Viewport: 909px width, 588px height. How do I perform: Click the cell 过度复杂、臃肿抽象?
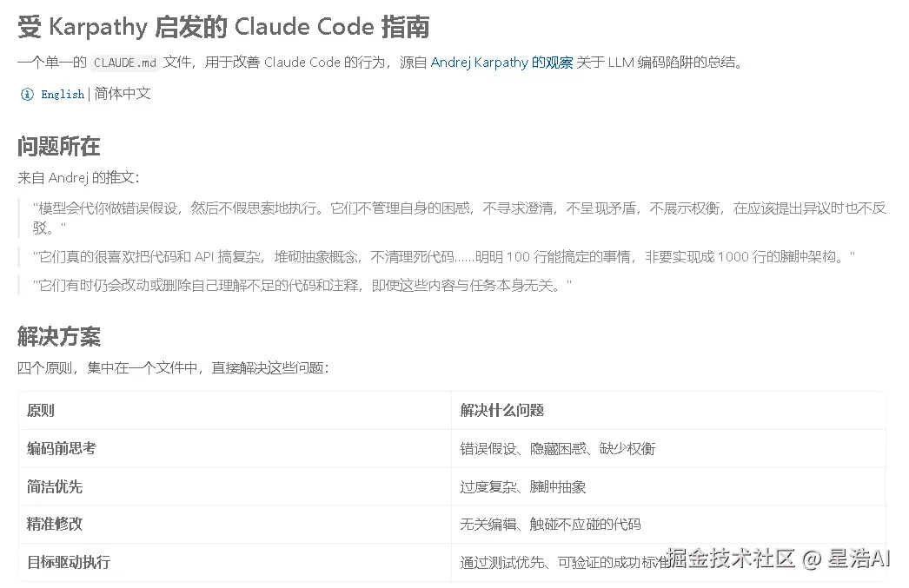pyautogui.click(x=668, y=486)
